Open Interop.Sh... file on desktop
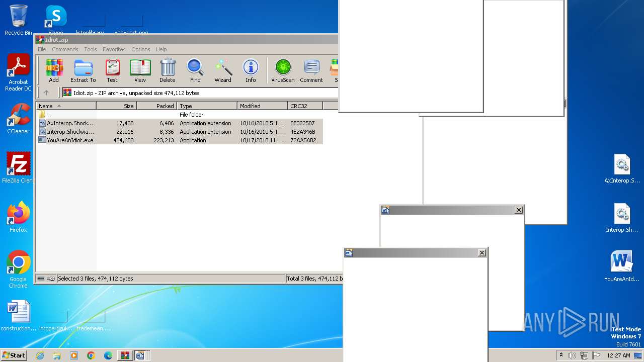The height and width of the screenshot is (362, 644). pyautogui.click(x=622, y=218)
